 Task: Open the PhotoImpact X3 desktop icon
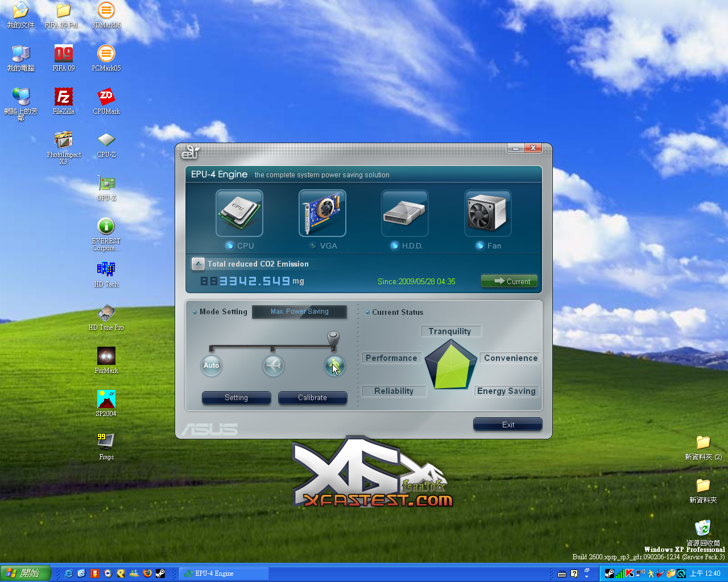point(64,148)
